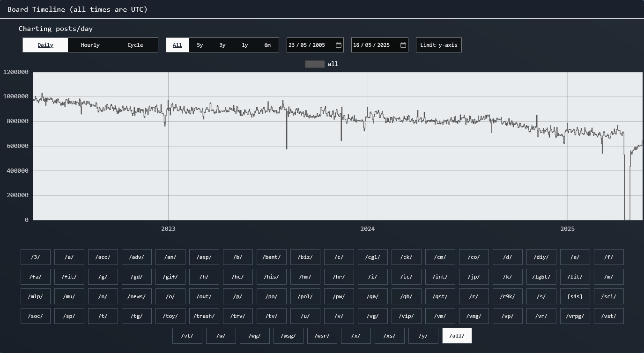Image resolution: width=644 pixels, height=353 pixels.
Task: Select the /cgl/ board
Action: (373, 257)
